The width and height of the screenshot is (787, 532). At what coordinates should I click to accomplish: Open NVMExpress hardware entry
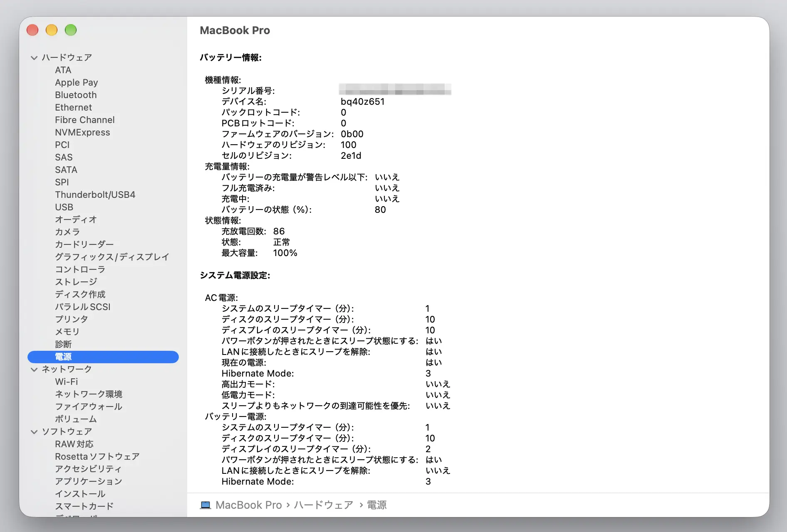[82, 133]
